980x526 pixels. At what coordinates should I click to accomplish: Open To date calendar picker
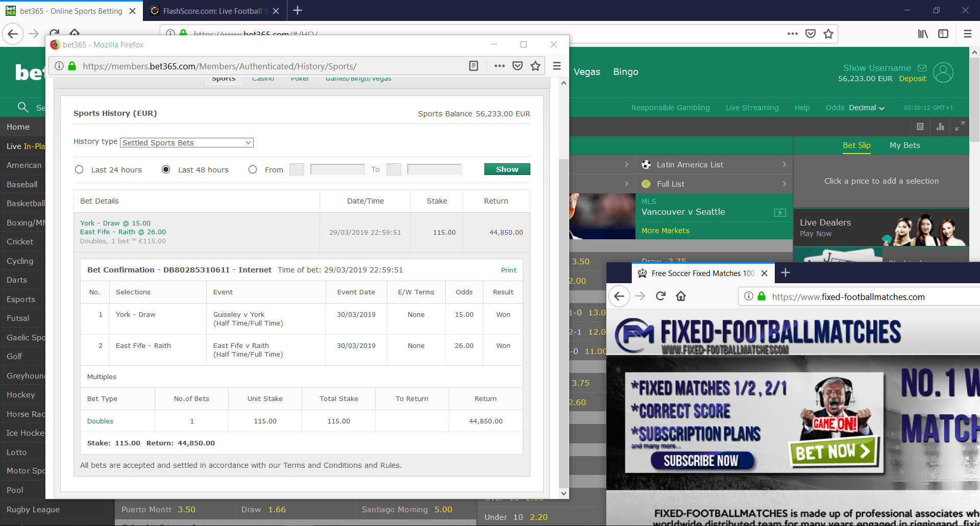pos(394,169)
